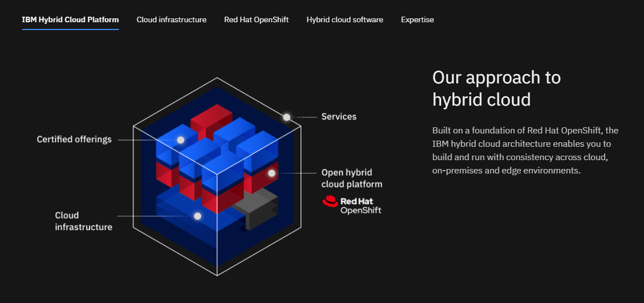Image resolution: width=644 pixels, height=303 pixels.
Task: Click the Our approach to hybrid cloud heading
Action: pos(497,88)
